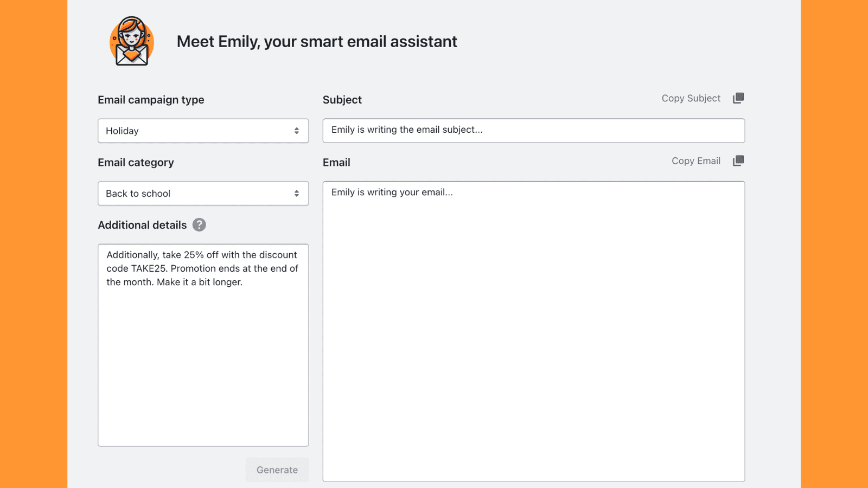Open the Email campaign type dropdown
868x488 pixels.
(x=203, y=131)
